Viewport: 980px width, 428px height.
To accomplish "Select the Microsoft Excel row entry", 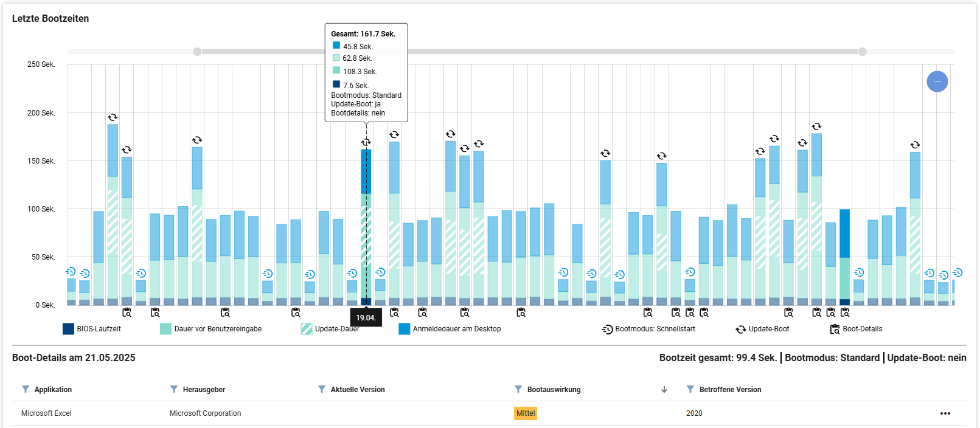I will click(46, 413).
